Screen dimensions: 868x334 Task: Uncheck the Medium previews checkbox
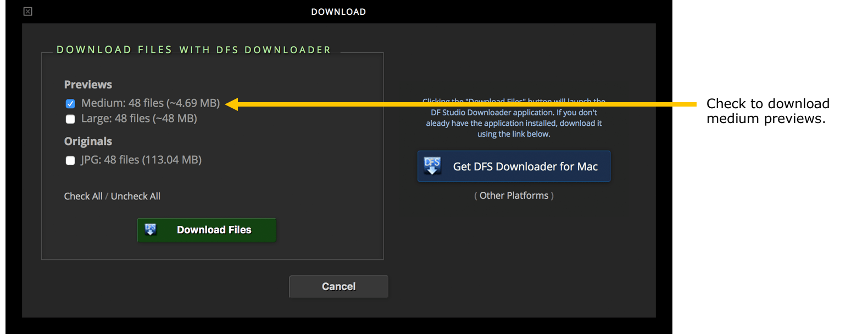click(x=70, y=104)
